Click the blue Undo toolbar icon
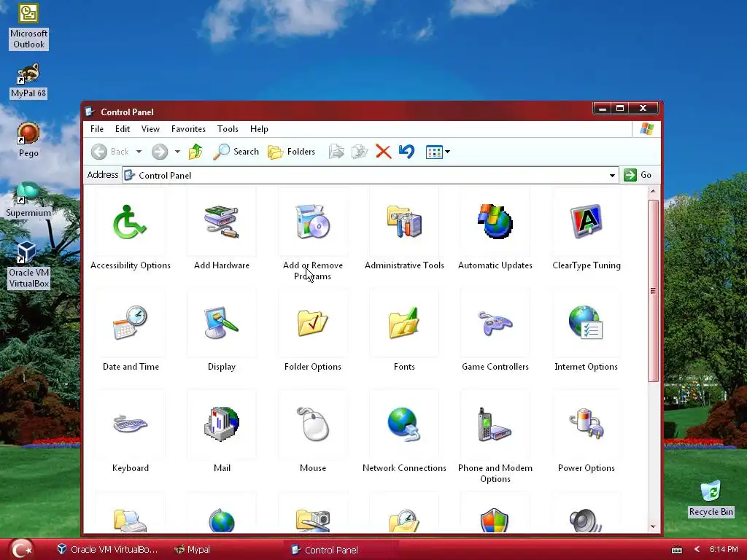 click(x=406, y=152)
